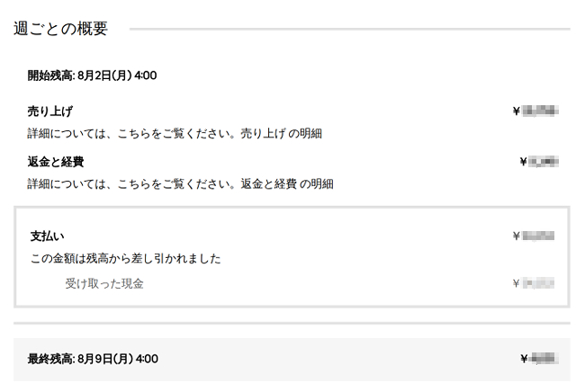Image resolution: width=585 pixels, height=392 pixels.
Task: Click the blurred 受け取った現金 amount
Action: click(538, 284)
